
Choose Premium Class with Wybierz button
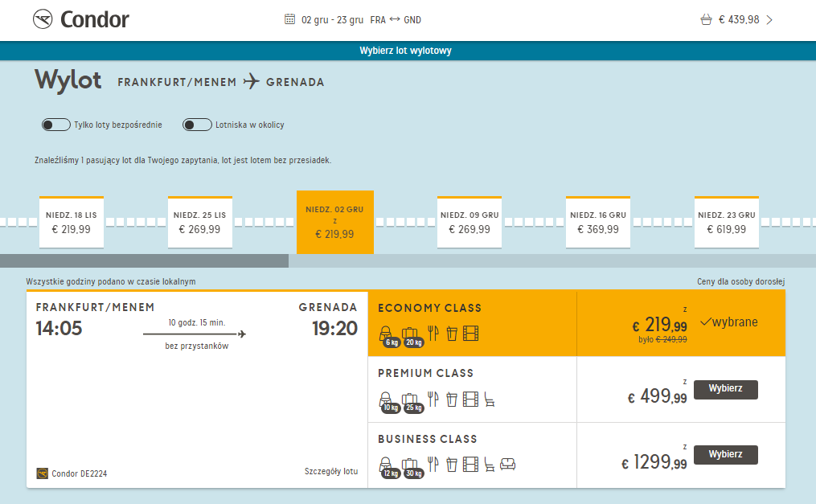(x=725, y=389)
